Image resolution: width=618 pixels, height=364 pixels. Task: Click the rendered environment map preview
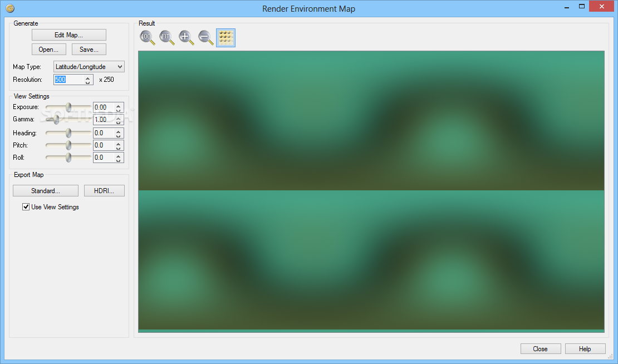tap(371, 191)
